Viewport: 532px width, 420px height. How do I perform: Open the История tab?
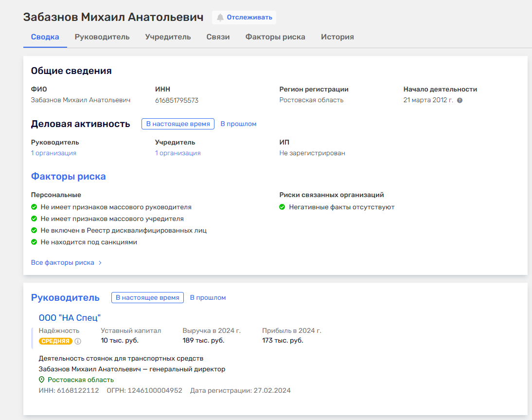[x=337, y=37]
